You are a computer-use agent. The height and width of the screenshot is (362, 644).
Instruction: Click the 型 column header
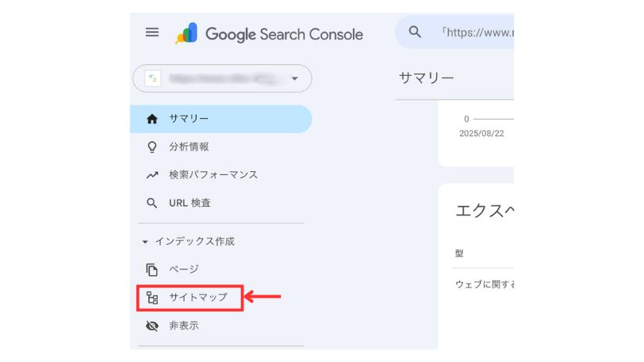pos(459,253)
